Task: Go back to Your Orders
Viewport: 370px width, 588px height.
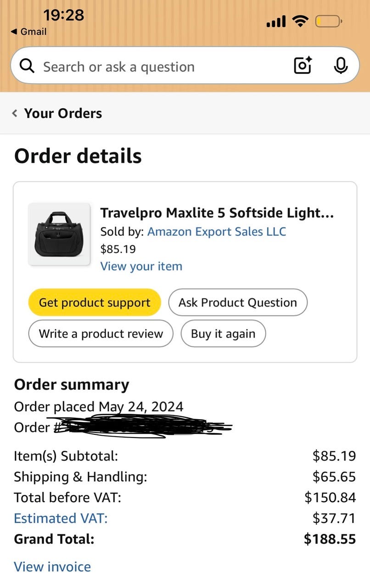Action: click(x=63, y=113)
